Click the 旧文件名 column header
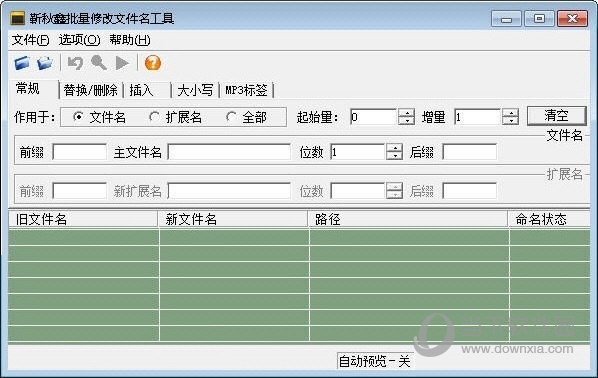The image size is (598, 378). pos(83,219)
